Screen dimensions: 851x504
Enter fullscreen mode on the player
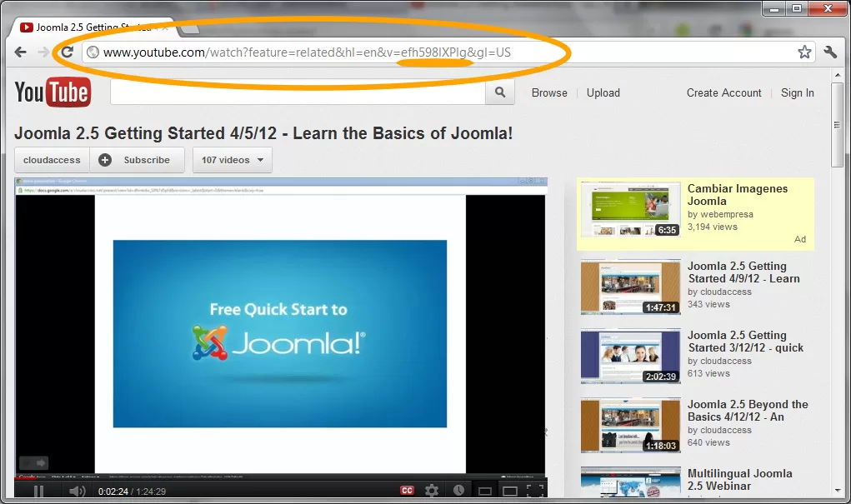tap(535, 491)
